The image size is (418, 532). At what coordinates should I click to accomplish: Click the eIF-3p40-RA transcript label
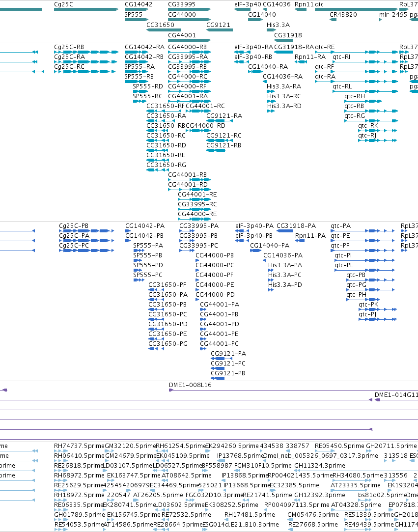253,47
